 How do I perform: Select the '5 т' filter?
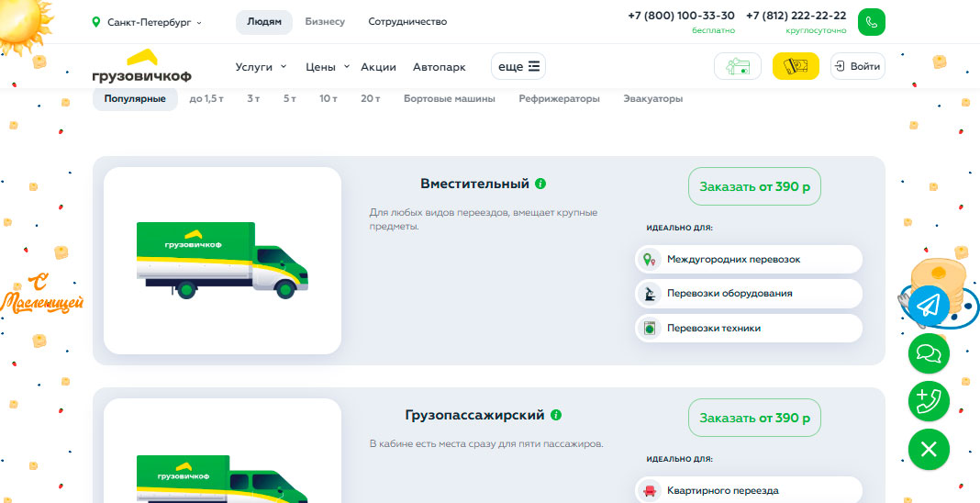pyautogui.click(x=289, y=99)
